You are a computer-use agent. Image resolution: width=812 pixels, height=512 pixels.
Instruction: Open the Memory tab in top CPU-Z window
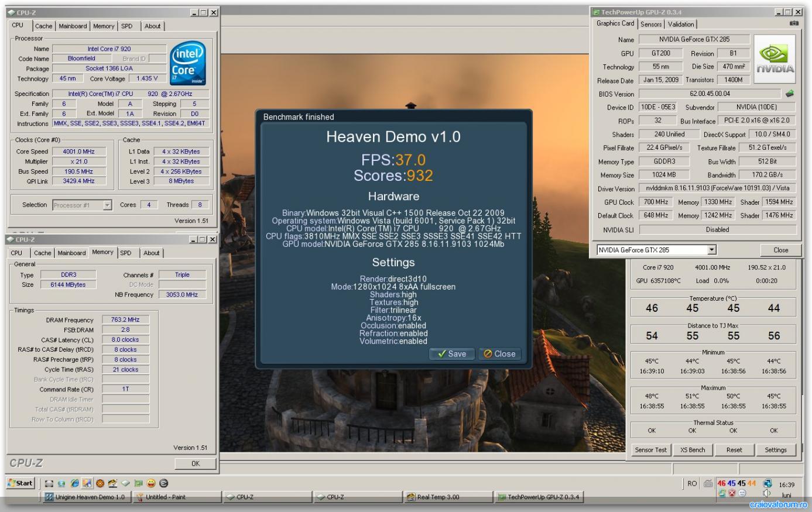click(x=104, y=26)
